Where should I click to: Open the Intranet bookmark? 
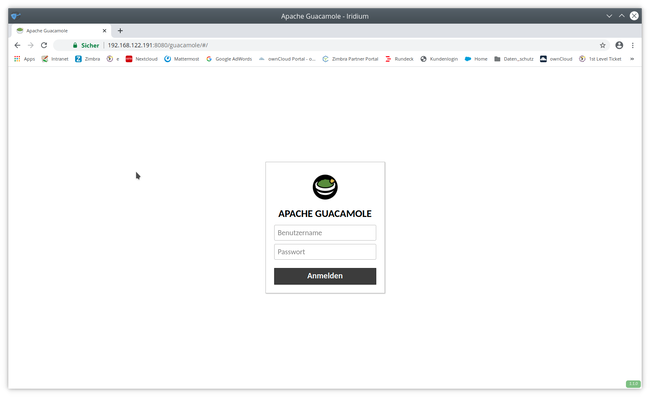[x=55, y=59]
